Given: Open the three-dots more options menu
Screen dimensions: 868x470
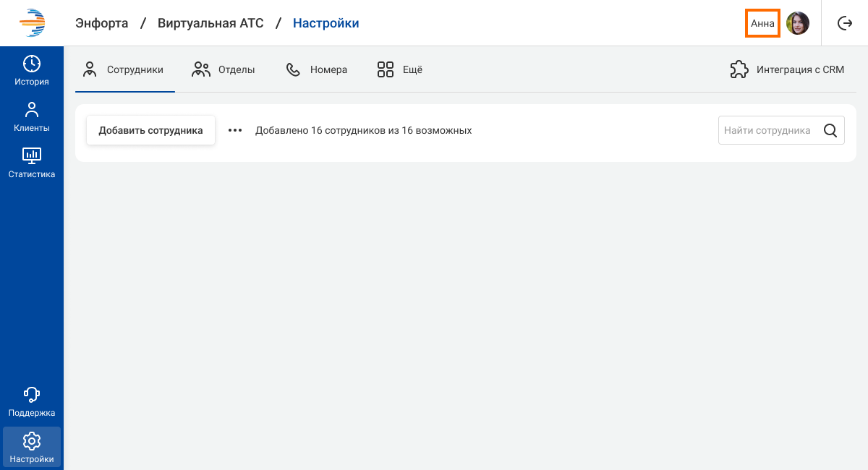Looking at the screenshot, I should click(234, 131).
